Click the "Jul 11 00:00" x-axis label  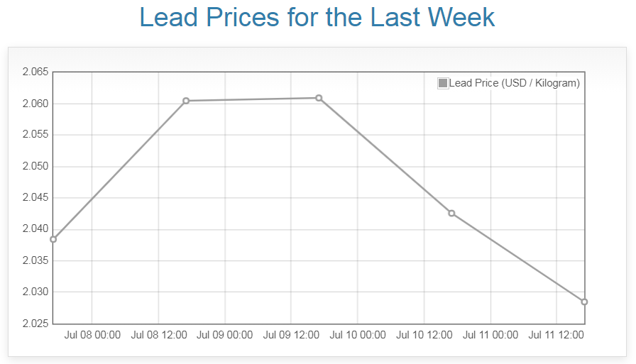pyautogui.click(x=490, y=335)
